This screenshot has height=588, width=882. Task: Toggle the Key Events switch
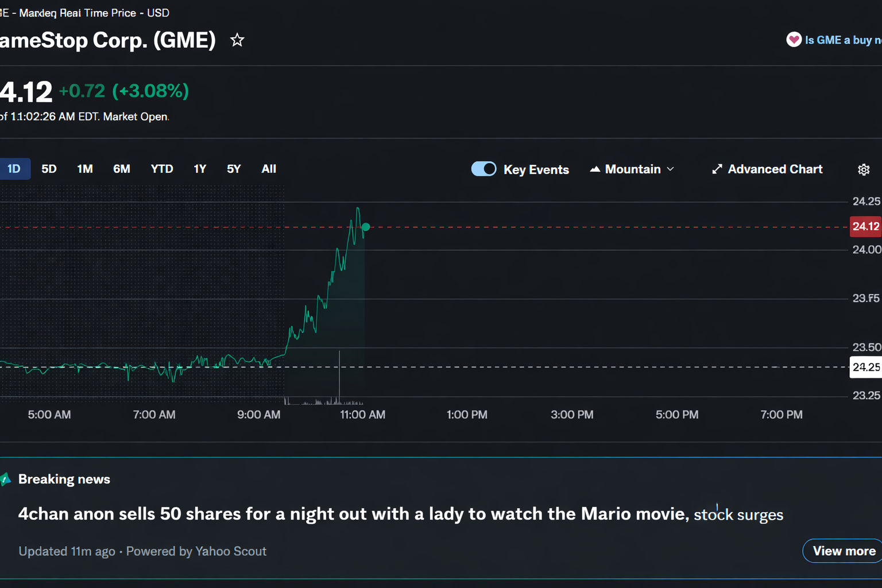click(483, 169)
